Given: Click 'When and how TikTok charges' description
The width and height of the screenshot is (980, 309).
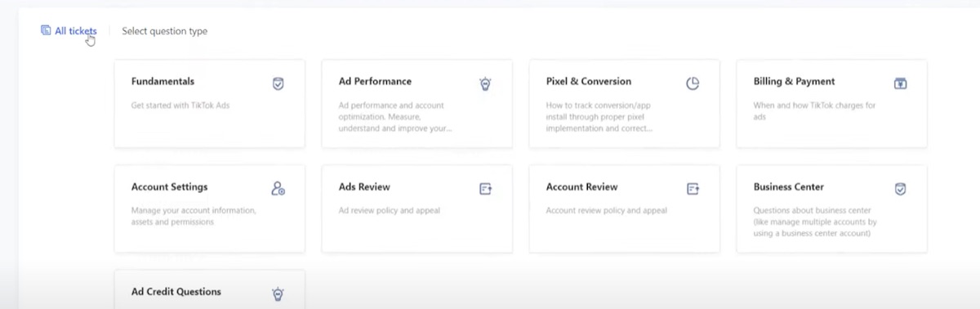Looking at the screenshot, I should click(x=814, y=111).
